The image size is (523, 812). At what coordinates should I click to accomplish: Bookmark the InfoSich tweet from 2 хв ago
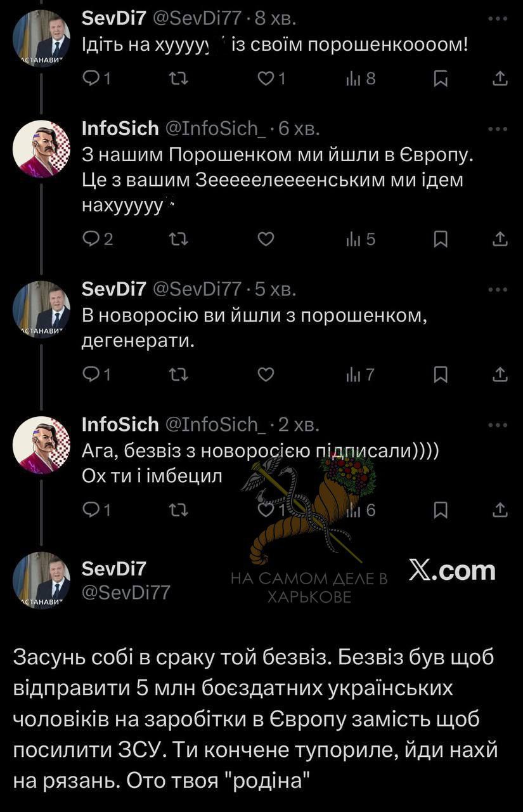[441, 509]
